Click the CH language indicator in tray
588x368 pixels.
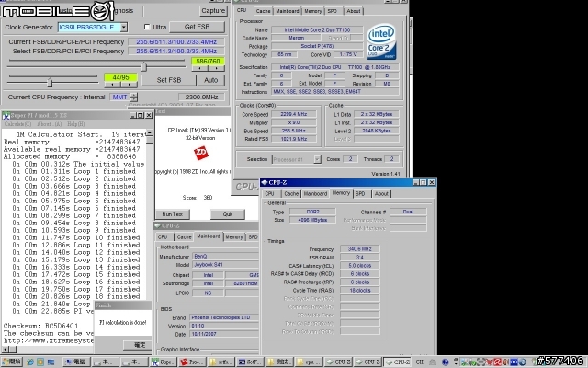click(x=420, y=362)
